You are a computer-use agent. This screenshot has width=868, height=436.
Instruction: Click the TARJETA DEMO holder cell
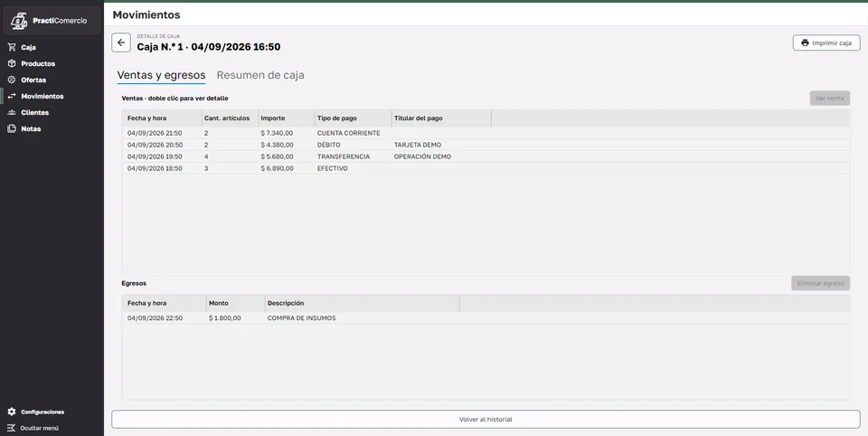pos(418,145)
